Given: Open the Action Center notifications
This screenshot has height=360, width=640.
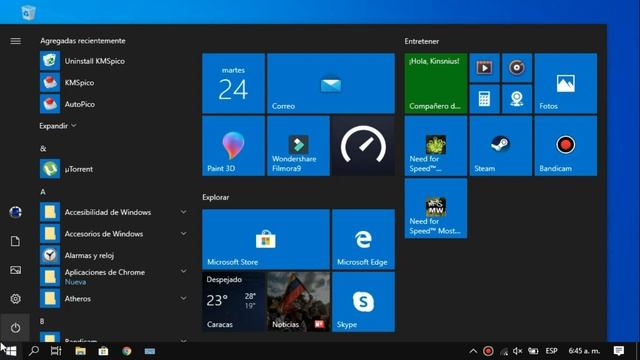Looking at the screenshot, I should click(x=619, y=351).
